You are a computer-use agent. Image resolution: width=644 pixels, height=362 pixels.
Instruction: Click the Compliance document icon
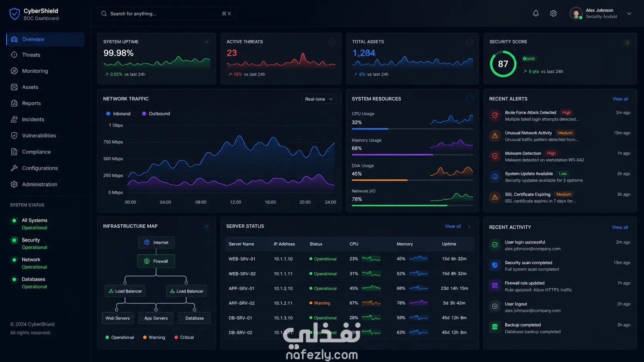click(x=14, y=152)
